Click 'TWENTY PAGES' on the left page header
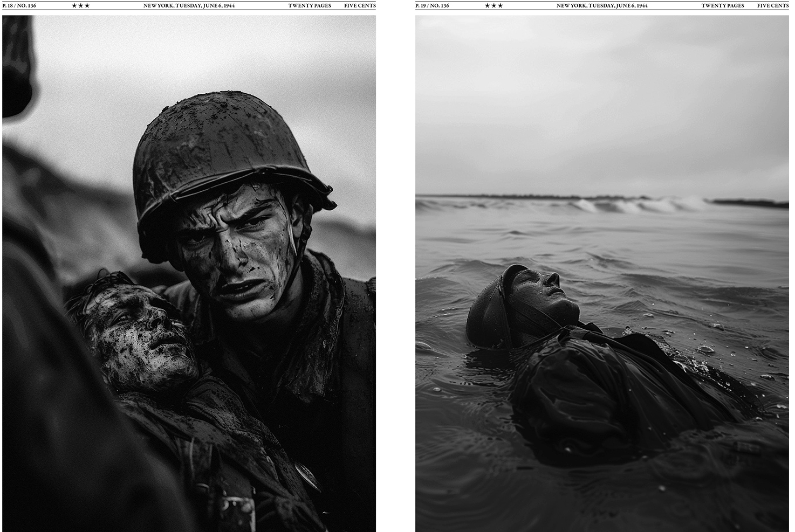The image size is (795, 532). [310, 6]
